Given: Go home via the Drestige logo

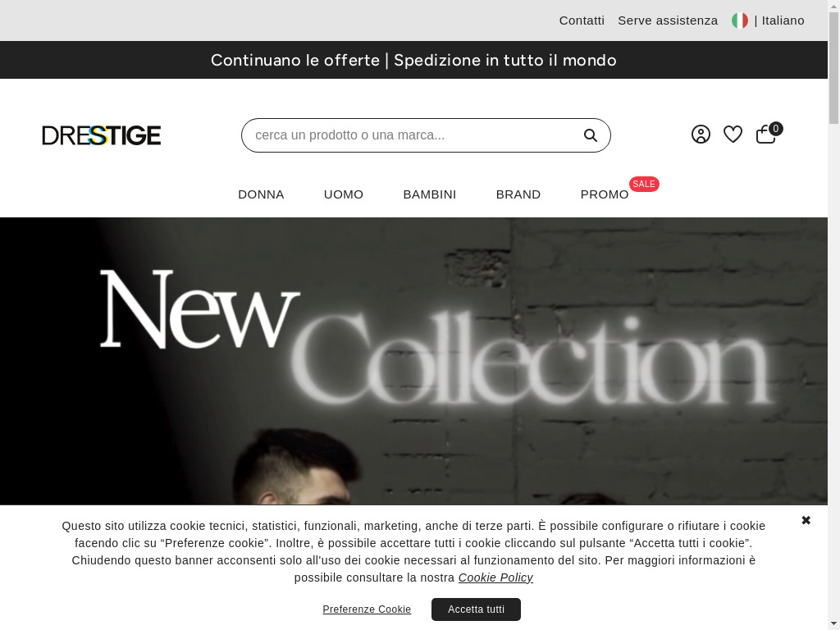Looking at the screenshot, I should click(x=101, y=135).
